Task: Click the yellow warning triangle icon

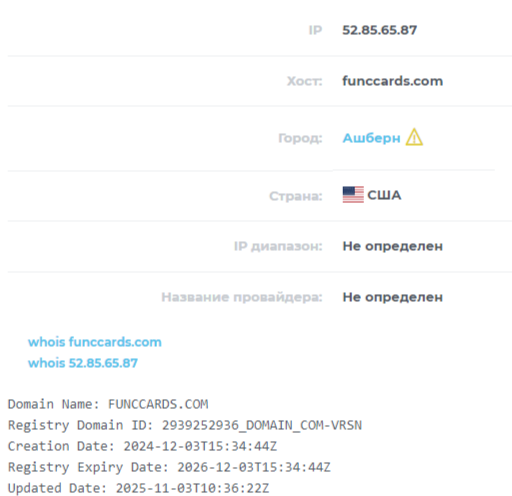Action: [x=414, y=137]
